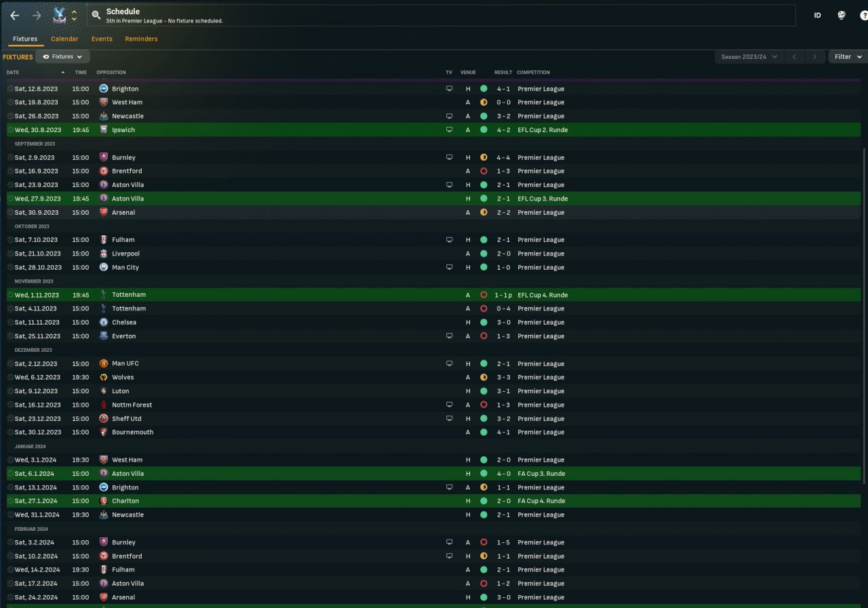Click the win indicator on the Chelsea row
Image resolution: width=868 pixels, height=608 pixels.
pyautogui.click(x=484, y=323)
